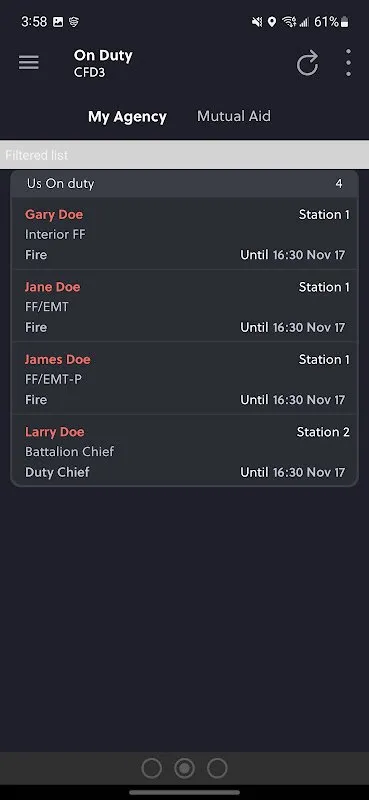Select the My Agency tab

(127, 117)
